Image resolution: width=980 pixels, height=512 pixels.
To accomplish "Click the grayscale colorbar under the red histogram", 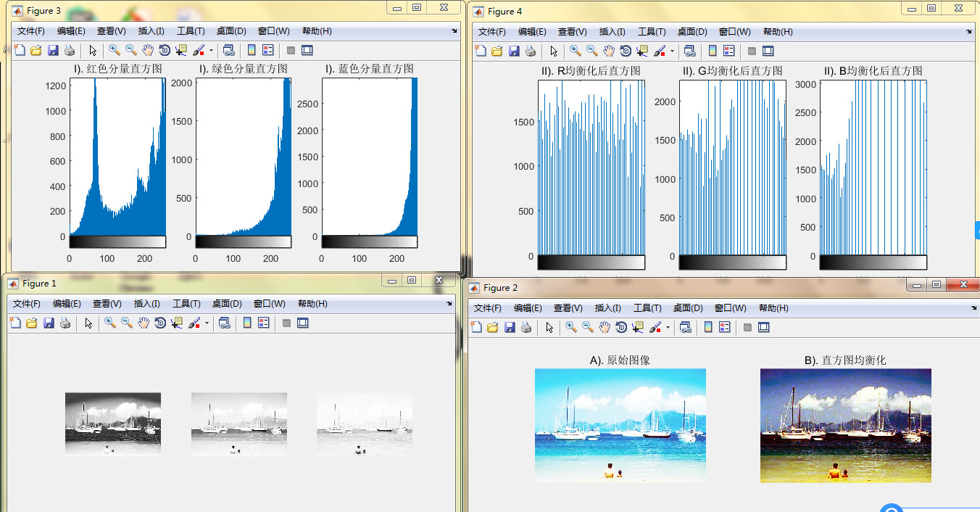I will (x=117, y=240).
